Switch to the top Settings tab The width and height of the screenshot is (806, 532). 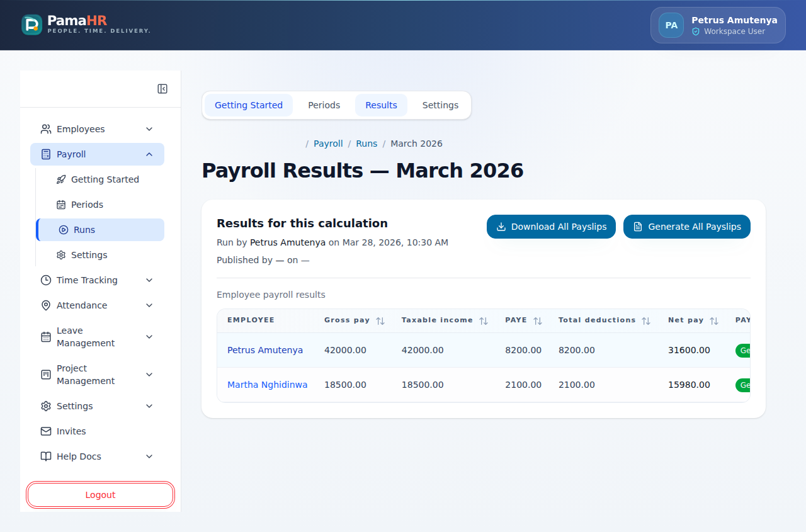(440, 105)
